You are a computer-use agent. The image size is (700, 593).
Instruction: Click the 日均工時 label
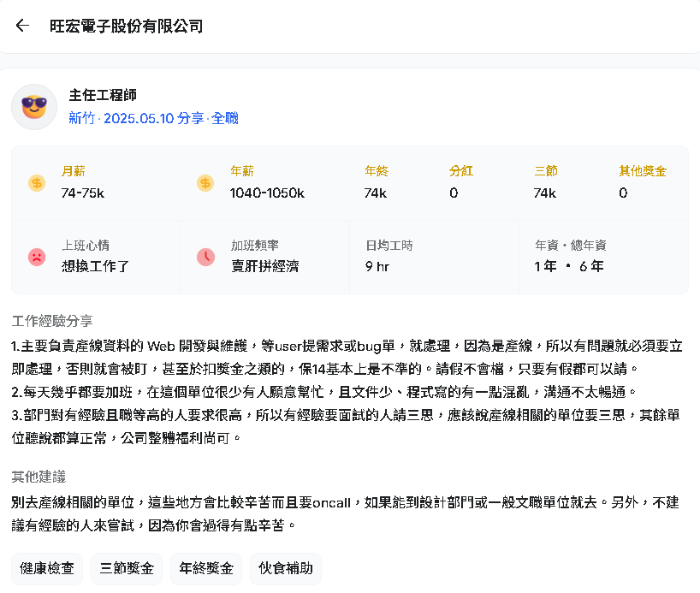389,245
